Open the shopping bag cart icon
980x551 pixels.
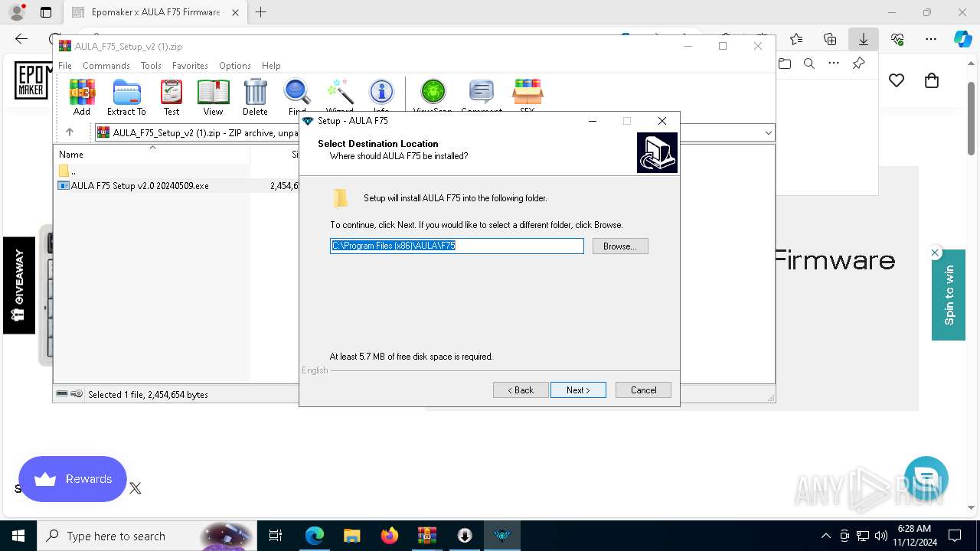[x=932, y=80]
